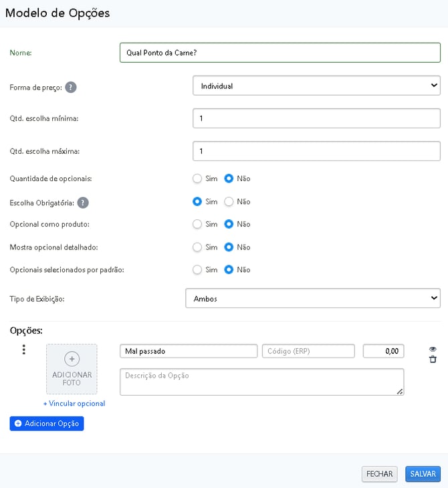Viewport: 448px width, 488px height.
Task: Toggle the eye visibility icon for Mal passado
Action: click(433, 349)
